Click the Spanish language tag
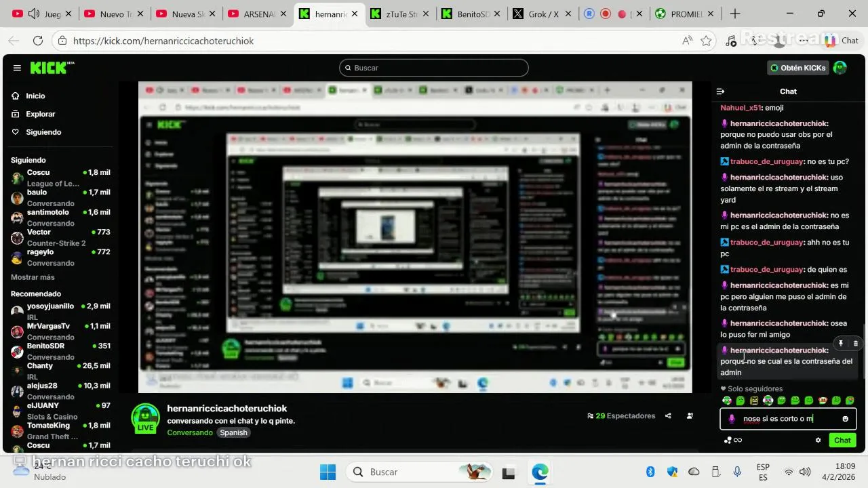The width and height of the screenshot is (868, 488). (x=233, y=432)
